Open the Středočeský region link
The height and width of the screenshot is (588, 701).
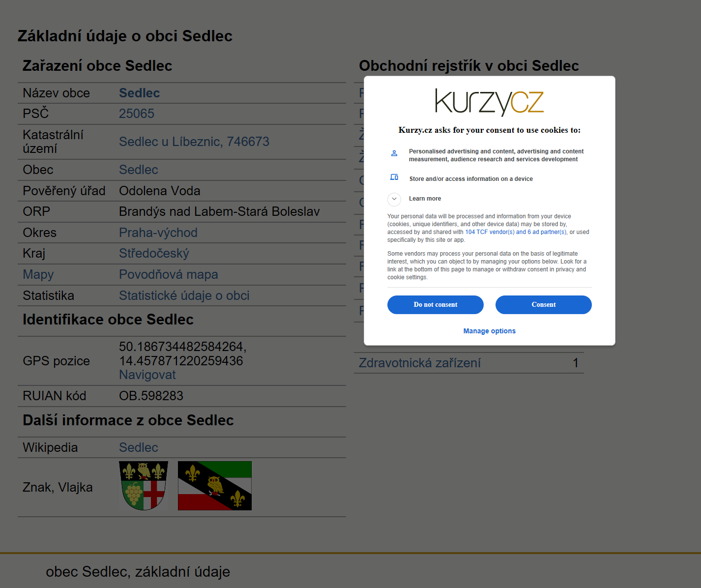(x=154, y=253)
